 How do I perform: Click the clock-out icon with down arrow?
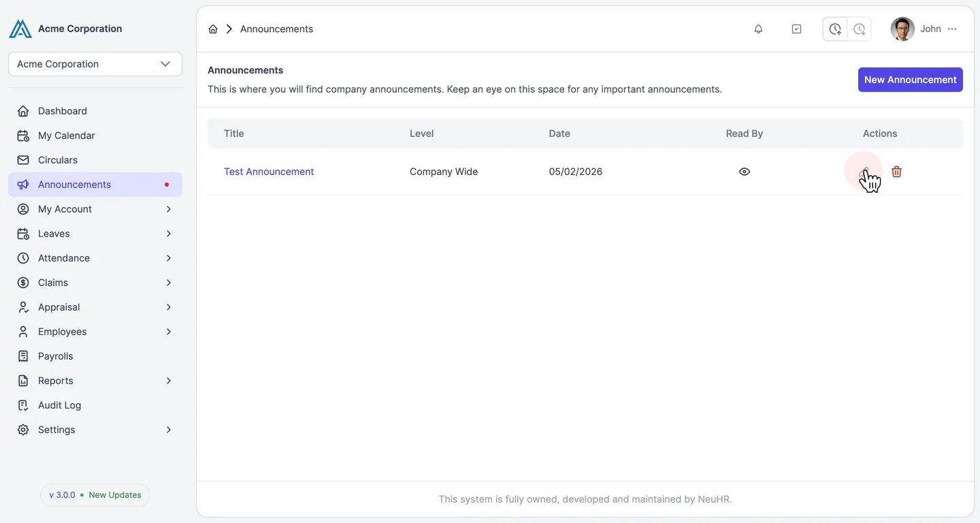[860, 29]
